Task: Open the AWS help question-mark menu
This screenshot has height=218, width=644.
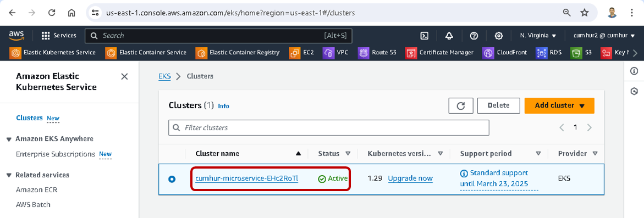Action: (x=474, y=36)
